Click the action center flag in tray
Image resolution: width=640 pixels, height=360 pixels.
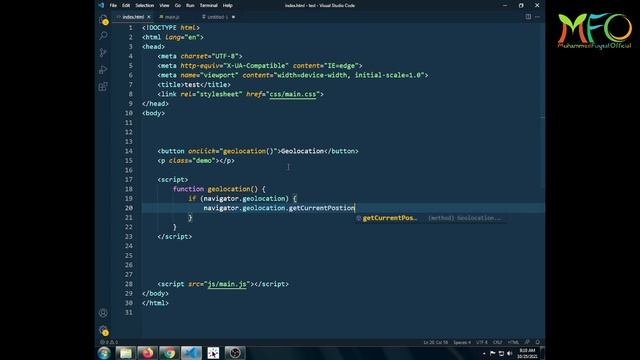pos(492,353)
